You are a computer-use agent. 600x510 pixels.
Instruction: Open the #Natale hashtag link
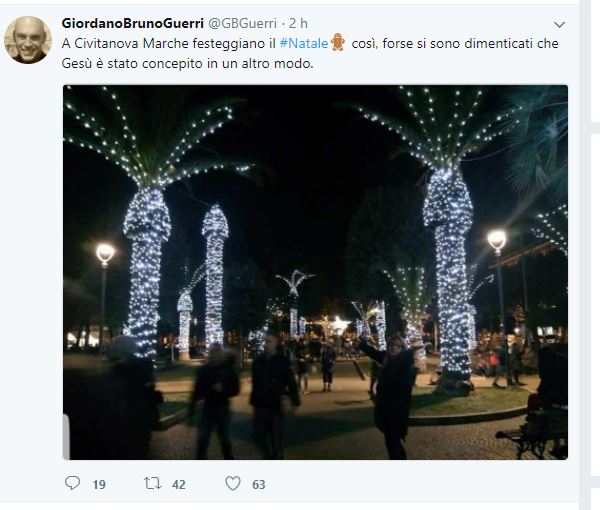pos(304,43)
